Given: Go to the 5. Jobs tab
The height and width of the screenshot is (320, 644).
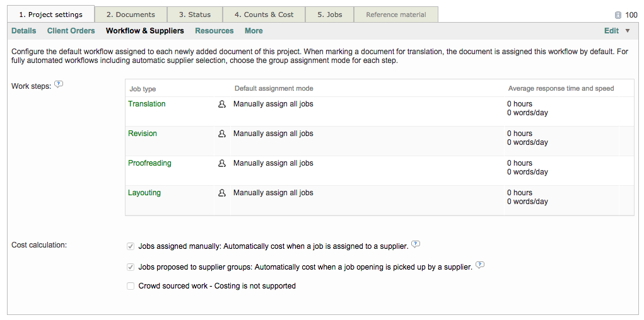Looking at the screenshot, I should point(329,14).
